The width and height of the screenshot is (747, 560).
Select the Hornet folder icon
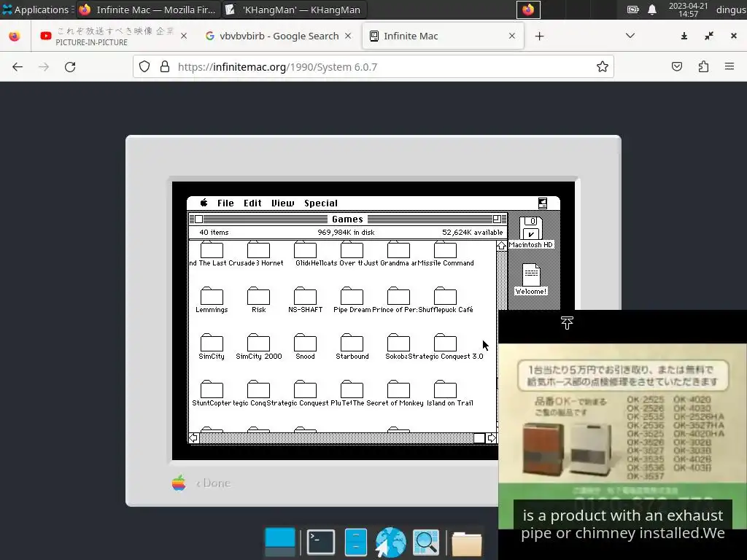259,249
